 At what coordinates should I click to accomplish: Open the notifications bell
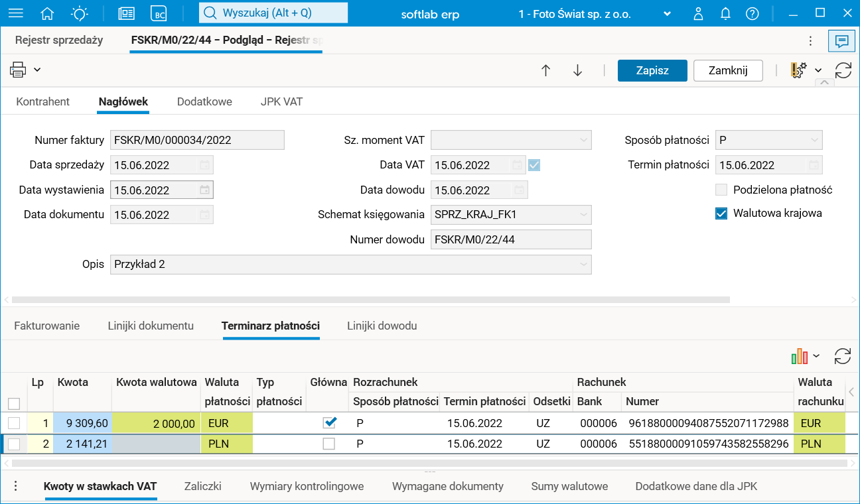coord(725,13)
